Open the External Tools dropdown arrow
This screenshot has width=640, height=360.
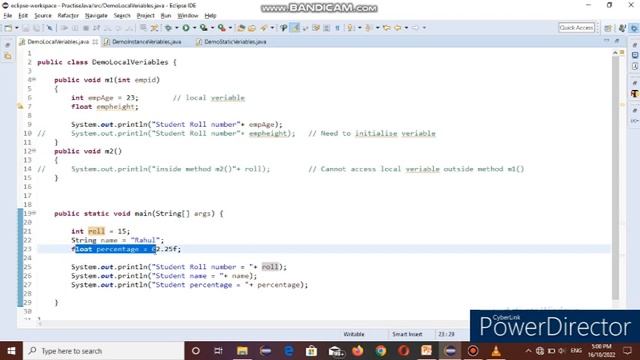click(230, 28)
